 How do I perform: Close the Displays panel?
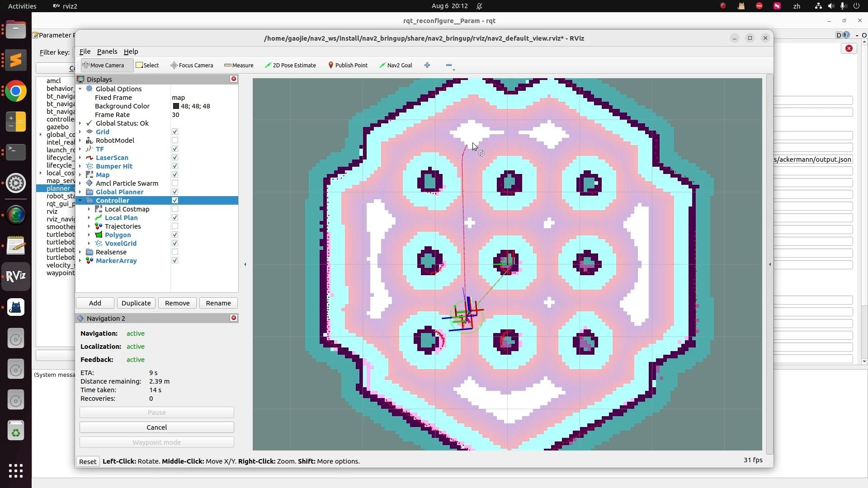coord(234,79)
